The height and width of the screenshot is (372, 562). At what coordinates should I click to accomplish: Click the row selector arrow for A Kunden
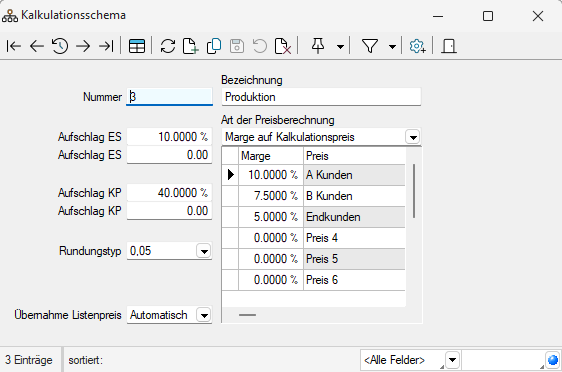point(230,175)
